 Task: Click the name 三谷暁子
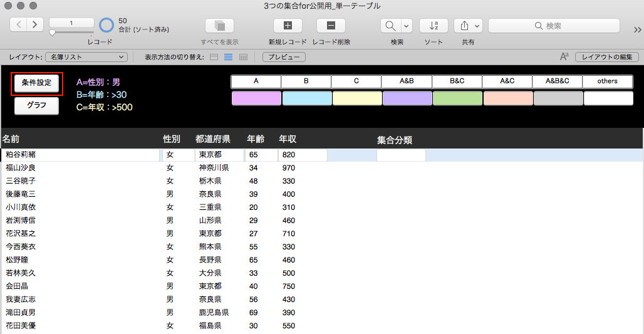pos(21,181)
